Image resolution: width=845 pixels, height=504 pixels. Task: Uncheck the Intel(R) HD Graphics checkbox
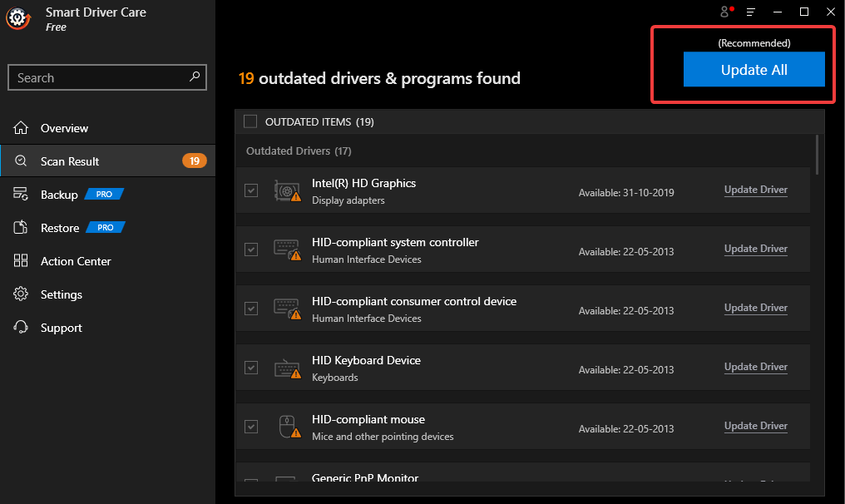point(251,190)
